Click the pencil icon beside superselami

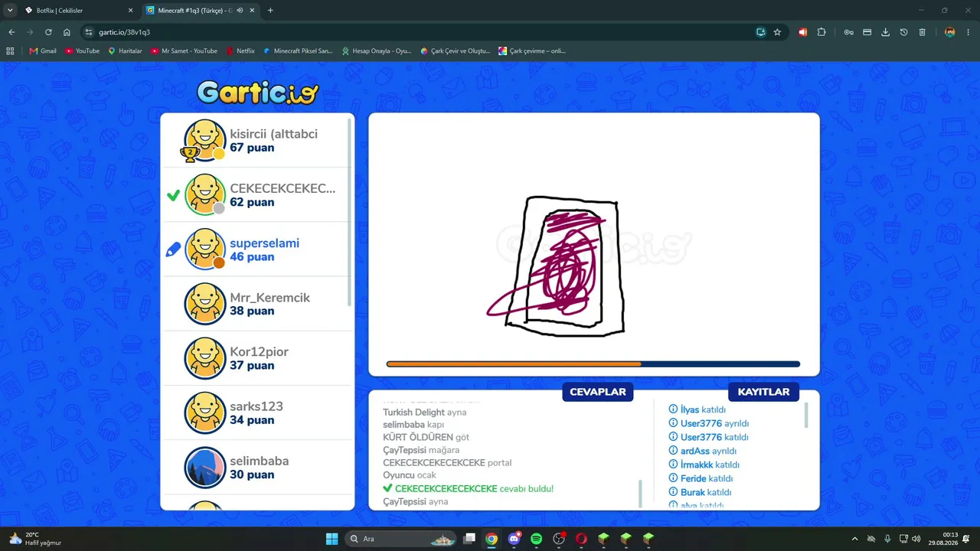[x=174, y=249]
